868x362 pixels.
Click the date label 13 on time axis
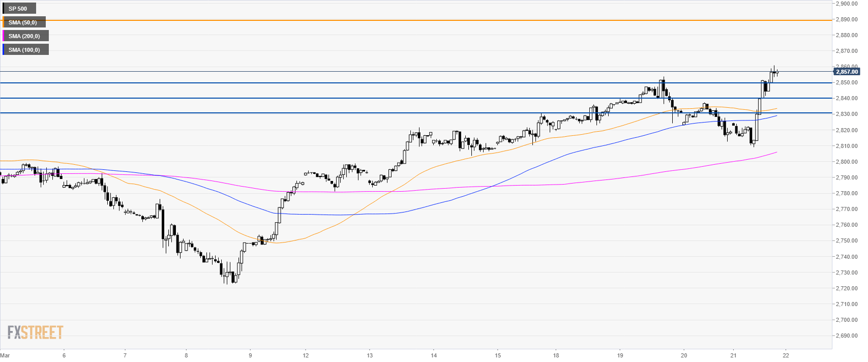(x=370, y=355)
